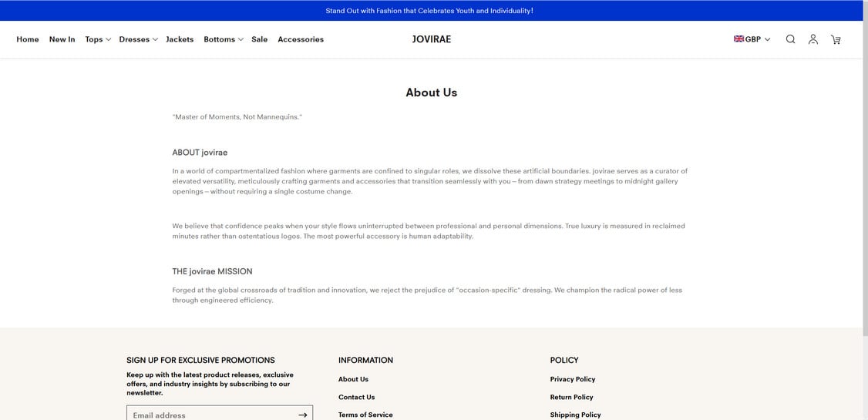This screenshot has width=868, height=420.
Task: Expand the Dresses menu chevron
Action: coord(155,39)
